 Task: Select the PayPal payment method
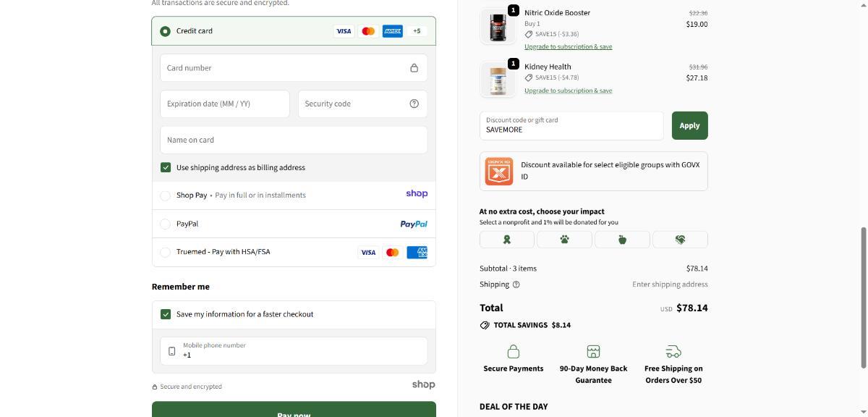pyautogui.click(x=166, y=224)
